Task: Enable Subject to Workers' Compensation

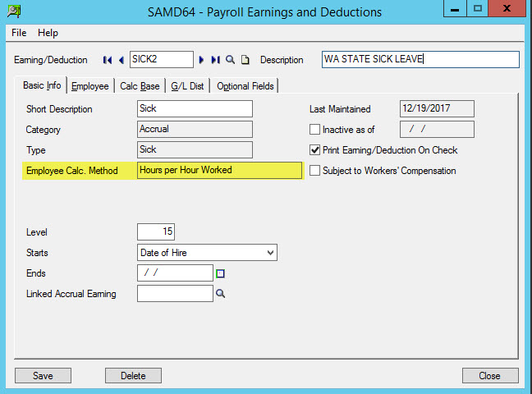Action: 314,171
